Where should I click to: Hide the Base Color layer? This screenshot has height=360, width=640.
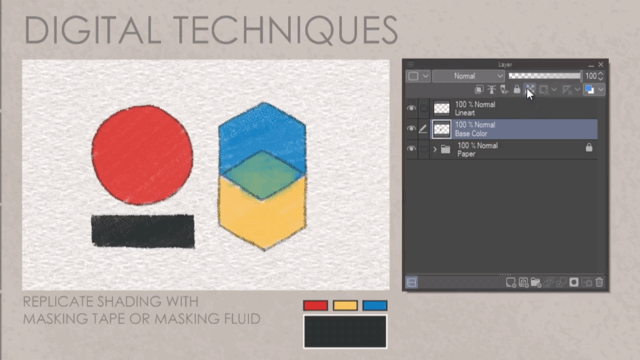[411, 129]
